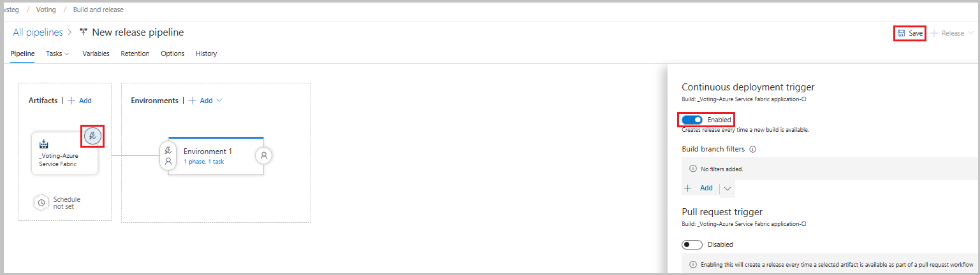The width and height of the screenshot is (980, 275).
Task: Disable the continuous deployment trigger toggle
Action: [692, 120]
